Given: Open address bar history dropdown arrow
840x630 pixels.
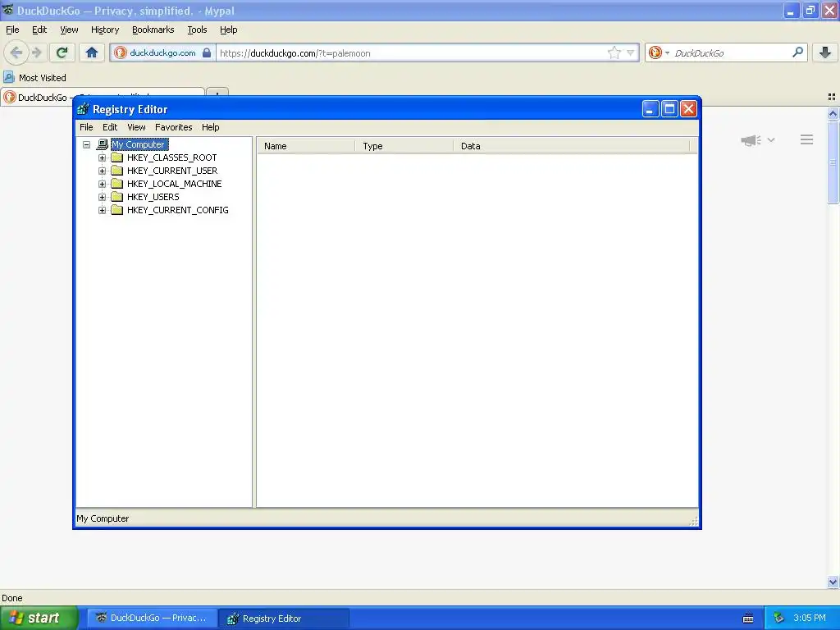Looking at the screenshot, I should (631, 52).
